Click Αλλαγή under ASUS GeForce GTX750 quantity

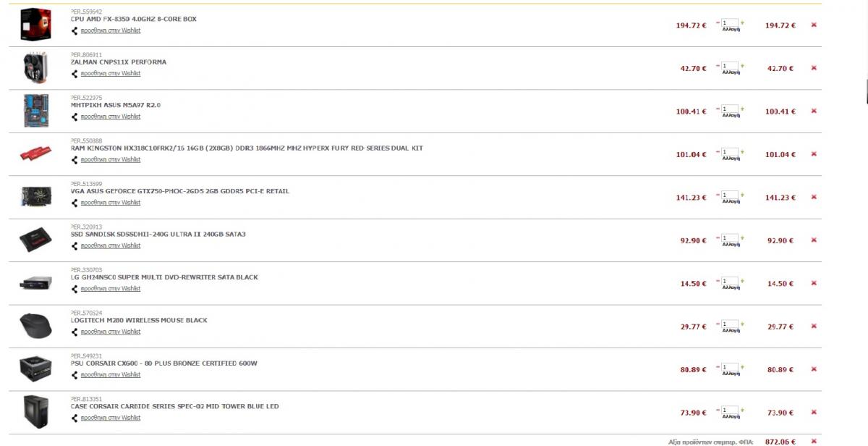coord(730,203)
